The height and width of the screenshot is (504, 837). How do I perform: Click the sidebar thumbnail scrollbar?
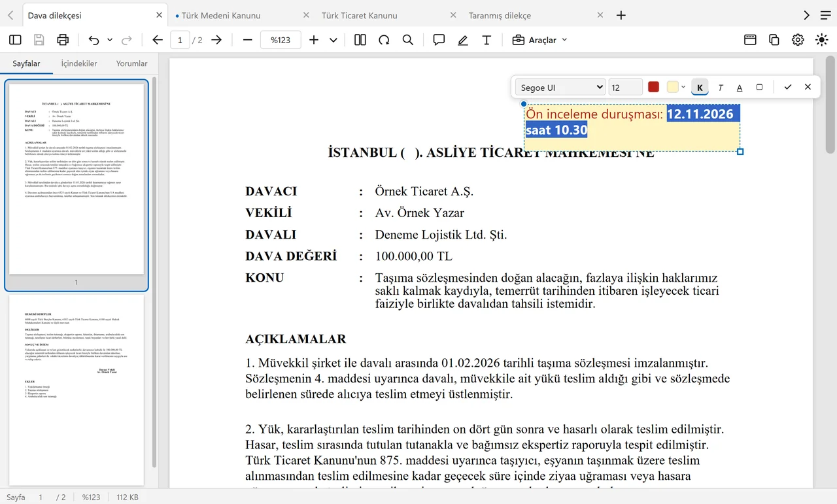point(154,273)
